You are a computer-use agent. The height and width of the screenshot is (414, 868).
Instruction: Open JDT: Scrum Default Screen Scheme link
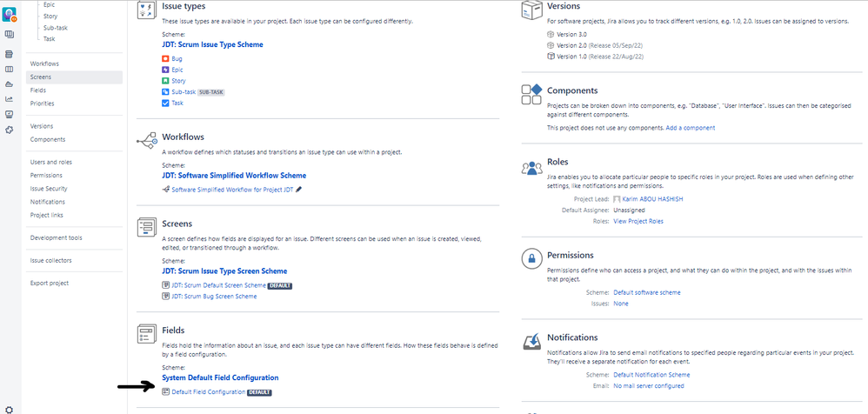pos(218,285)
